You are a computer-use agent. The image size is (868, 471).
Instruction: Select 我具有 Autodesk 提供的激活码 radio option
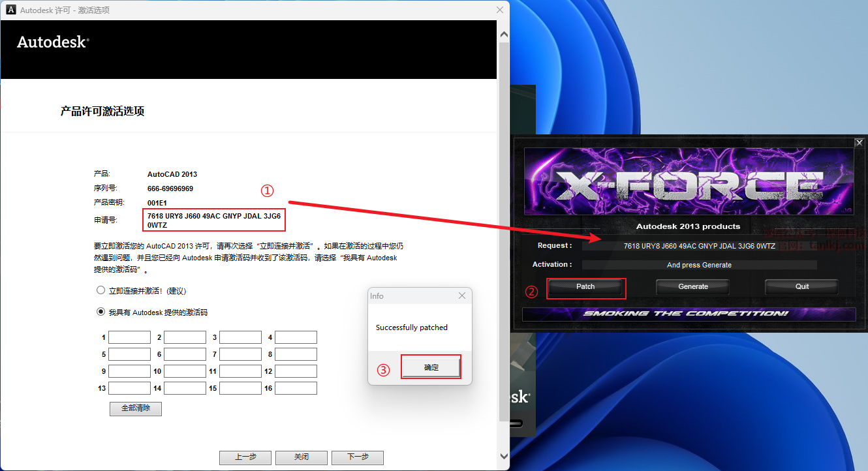101,312
